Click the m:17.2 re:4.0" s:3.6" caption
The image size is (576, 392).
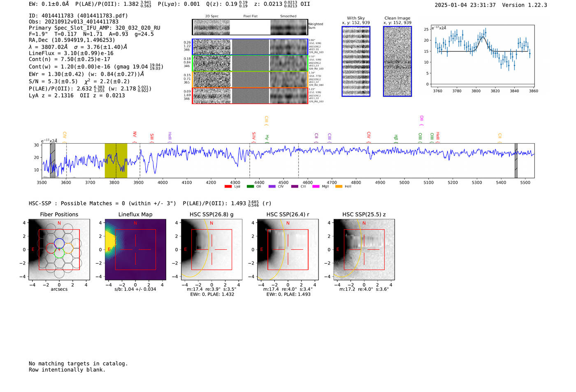[364, 289]
